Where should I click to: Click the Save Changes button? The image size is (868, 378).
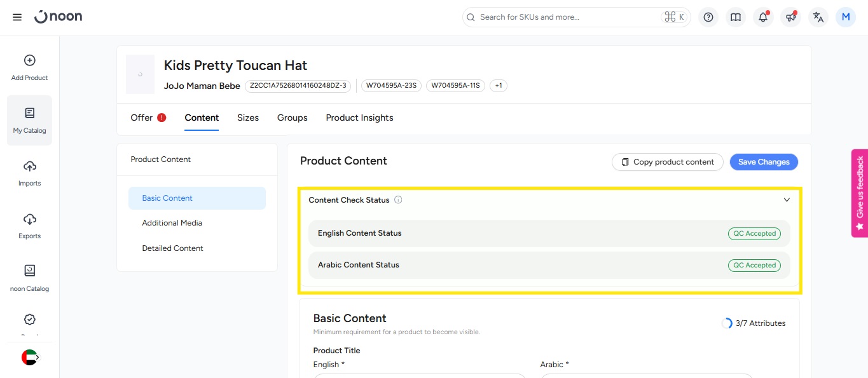pyautogui.click(x=764, y=162)
